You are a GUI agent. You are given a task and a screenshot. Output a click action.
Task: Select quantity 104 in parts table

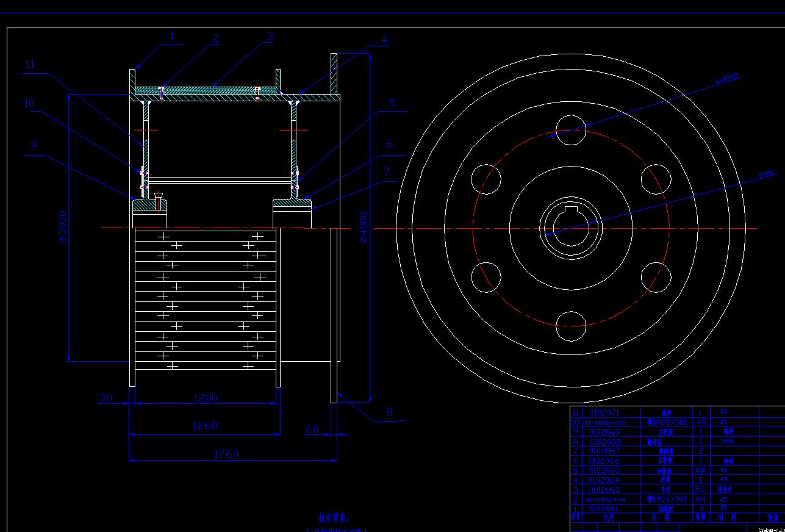pos(701,499)
